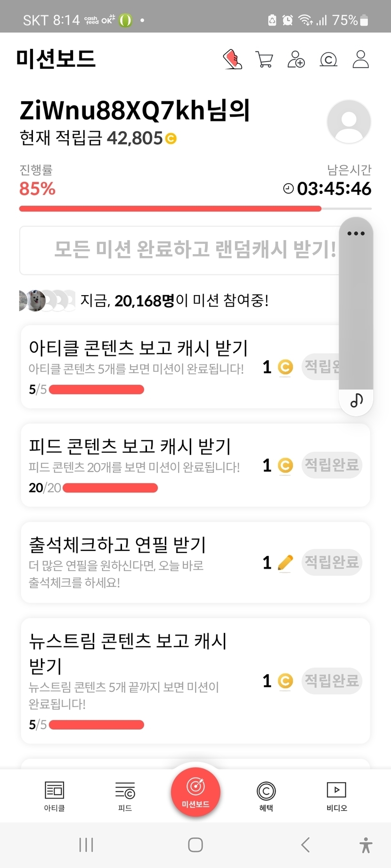Switch to the 아티클 tab

[x=54, y=796]
